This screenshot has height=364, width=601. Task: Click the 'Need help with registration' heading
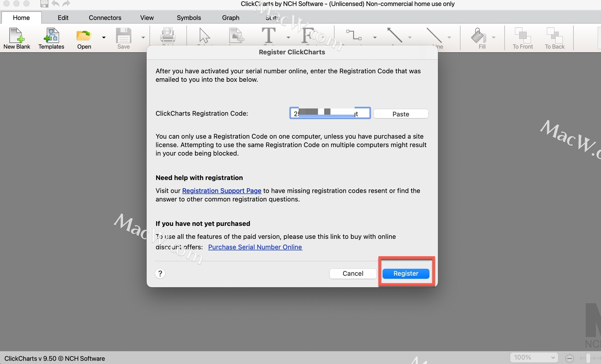tap(199, 178)
